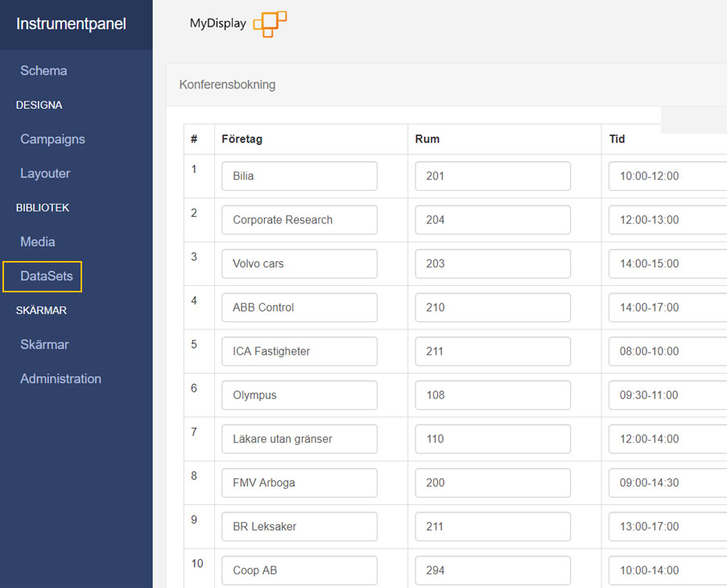Click the Instrumentpanel header link
This screenshot has width=727, height=588.
(x=71, y=23)
